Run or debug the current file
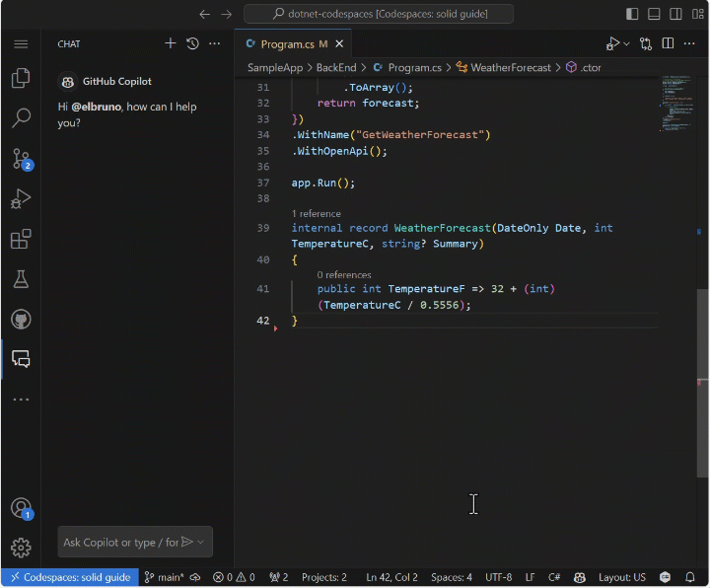The image size is (710, 588). pyautogui.click(x=612, y=43)
